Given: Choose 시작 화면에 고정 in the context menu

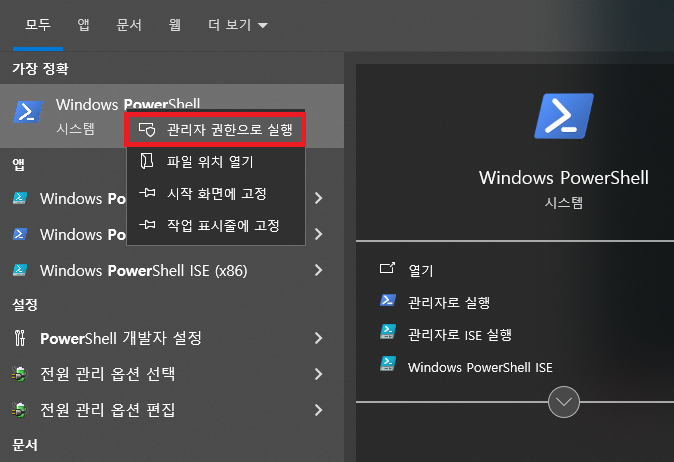Looking at the screenshot, I should pyautogui.click(x=215, y=193).
